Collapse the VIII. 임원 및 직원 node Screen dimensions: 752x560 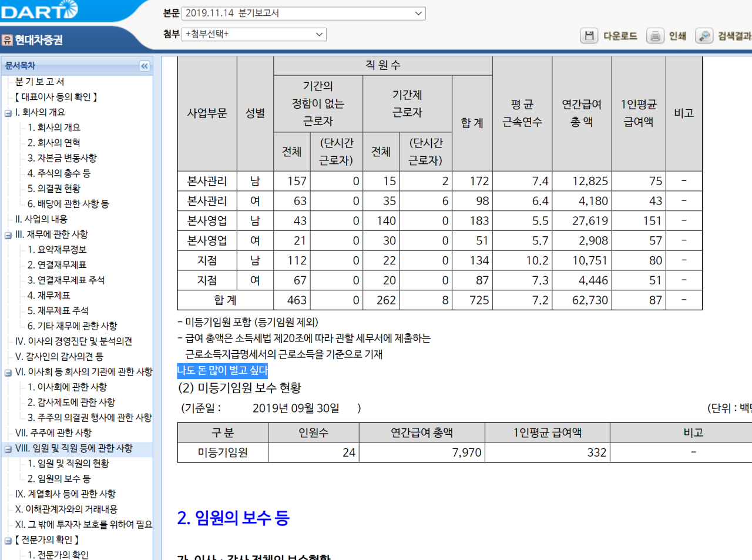[x=8, y=449]
